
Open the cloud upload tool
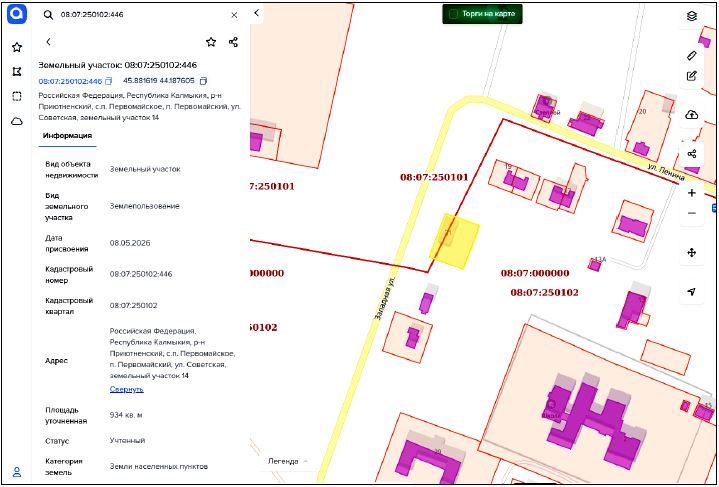[691, 115]
